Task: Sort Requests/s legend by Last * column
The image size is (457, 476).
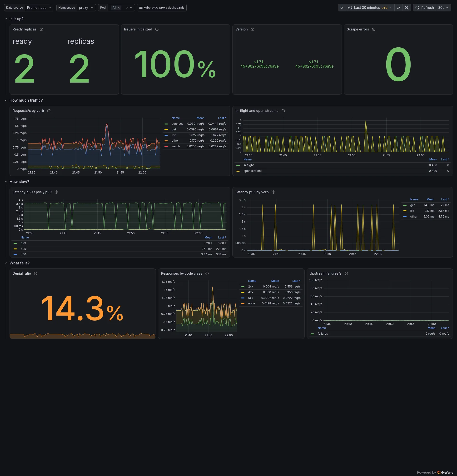Action: pos(222,118)
